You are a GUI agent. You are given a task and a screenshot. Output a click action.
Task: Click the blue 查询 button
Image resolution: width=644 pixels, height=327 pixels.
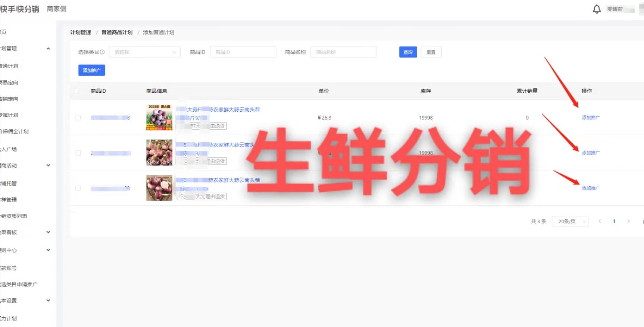[408, 52]
